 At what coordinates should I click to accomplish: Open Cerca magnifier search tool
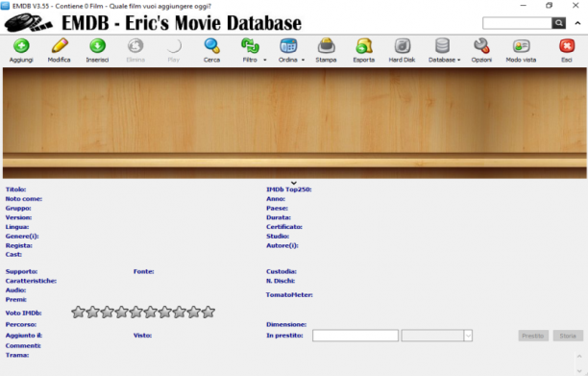pos(212,46)
